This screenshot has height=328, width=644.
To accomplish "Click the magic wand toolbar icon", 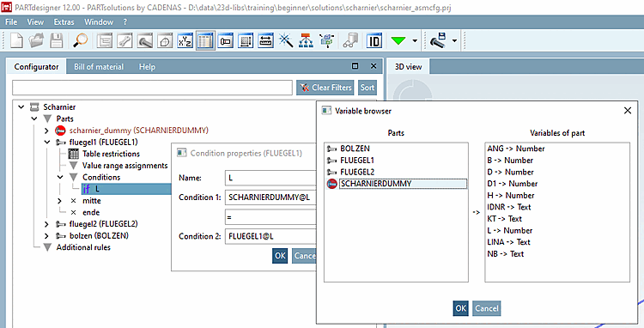I will tap(286, 40).
